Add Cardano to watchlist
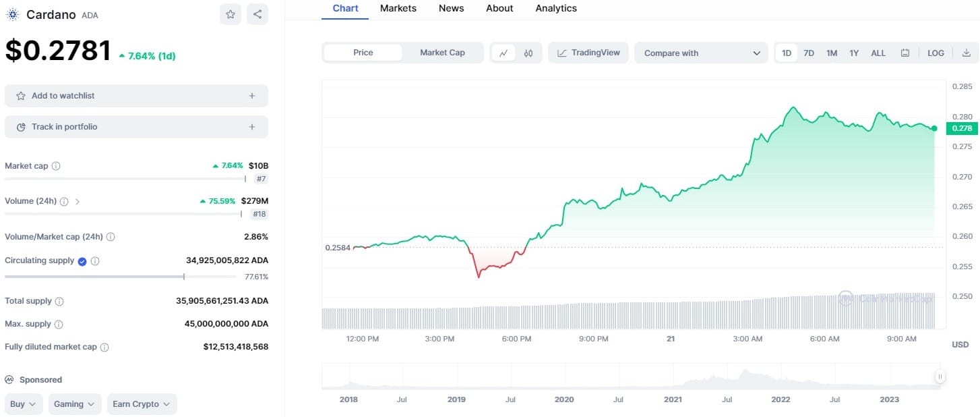The width and height of the screenshot is (980, 417). click(x=136, y=96)
